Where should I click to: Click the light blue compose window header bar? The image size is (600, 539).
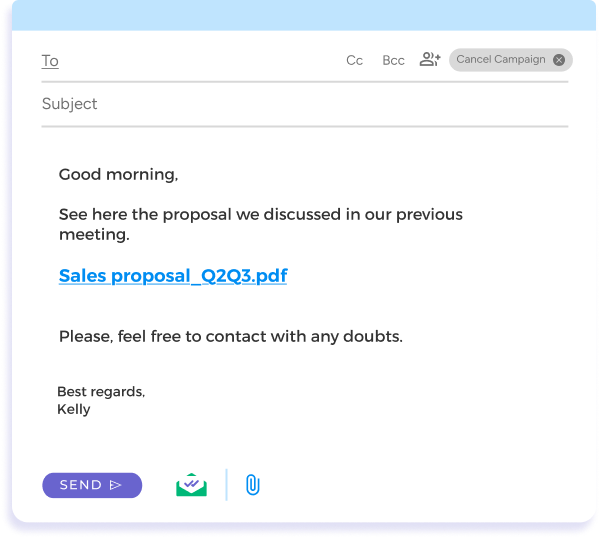click(300, 14)
